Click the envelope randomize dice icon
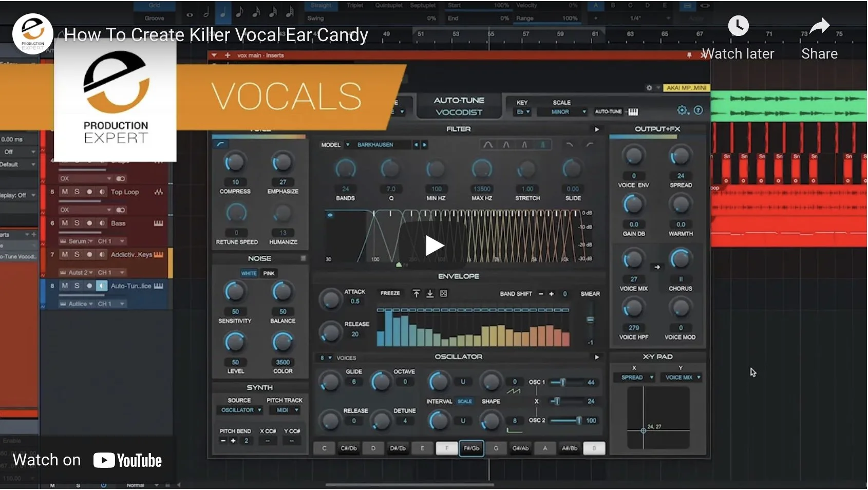 tap(444, 293)
